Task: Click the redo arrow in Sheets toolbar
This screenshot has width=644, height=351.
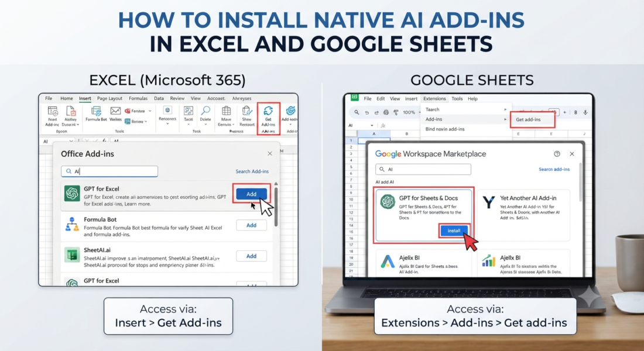Action: pos(376,112)
